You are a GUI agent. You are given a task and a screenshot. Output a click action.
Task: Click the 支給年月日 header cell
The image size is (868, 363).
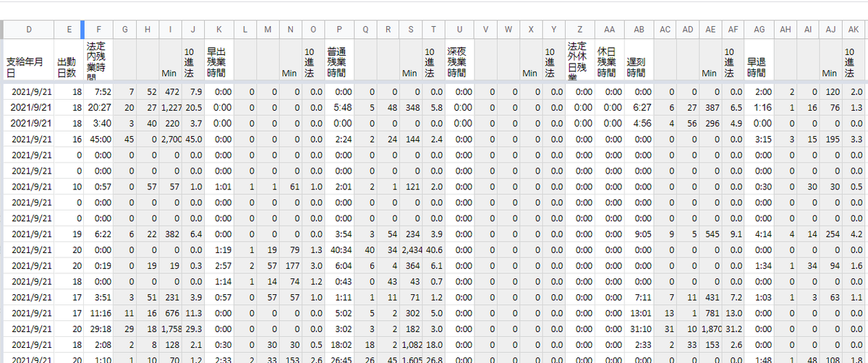coord(29,61)
